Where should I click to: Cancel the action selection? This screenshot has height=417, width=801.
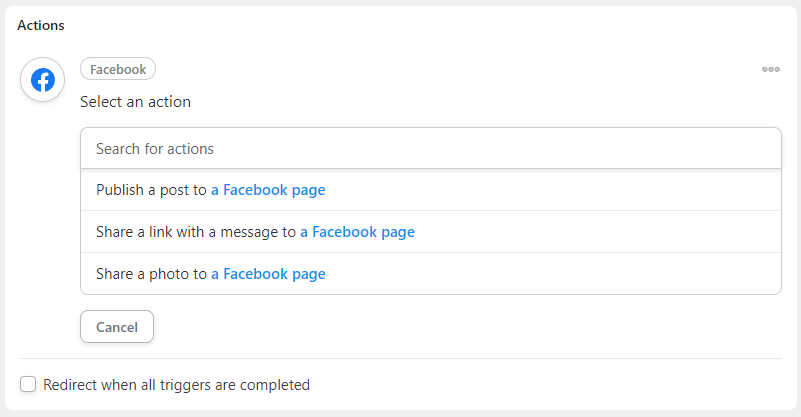coord(117,327)
